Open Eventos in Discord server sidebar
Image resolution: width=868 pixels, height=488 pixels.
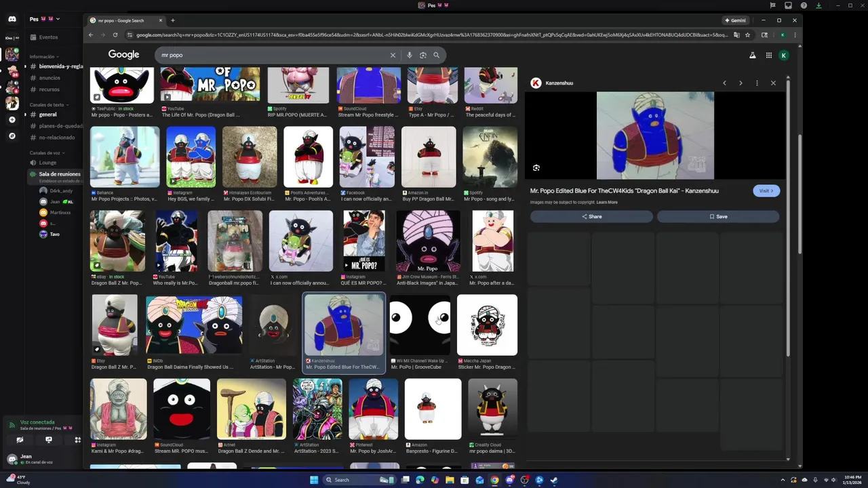[43, 37]
